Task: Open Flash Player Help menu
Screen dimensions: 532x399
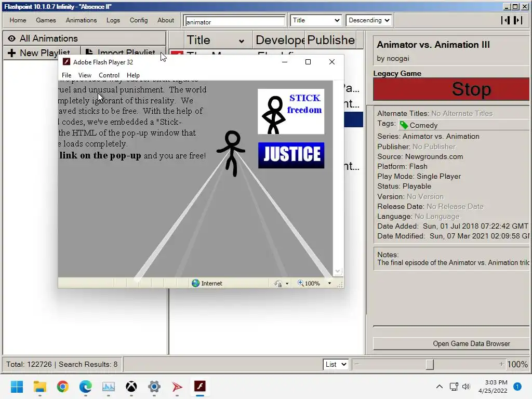Action: [133, 75]
